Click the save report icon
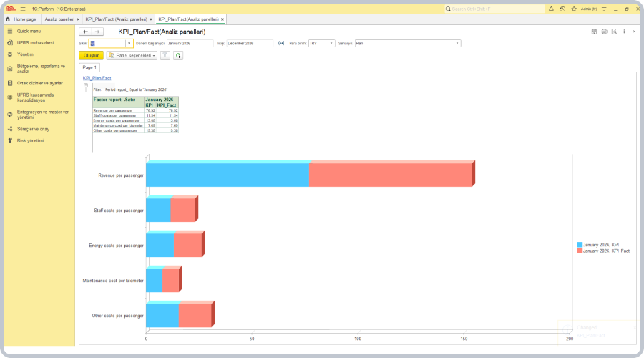This screenshot has width=644, height=358. click(594, 32)
